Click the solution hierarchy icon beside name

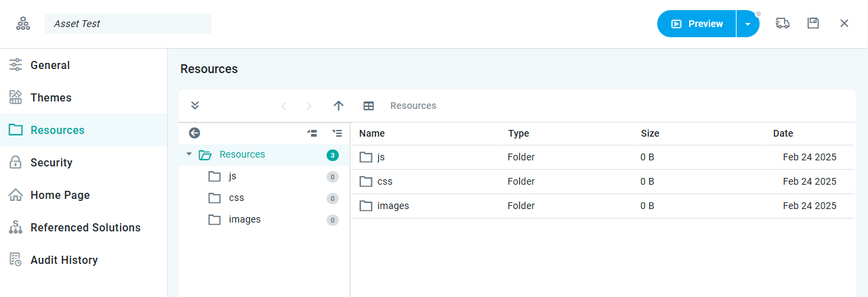pyautogui.click(x=24, y=24)
